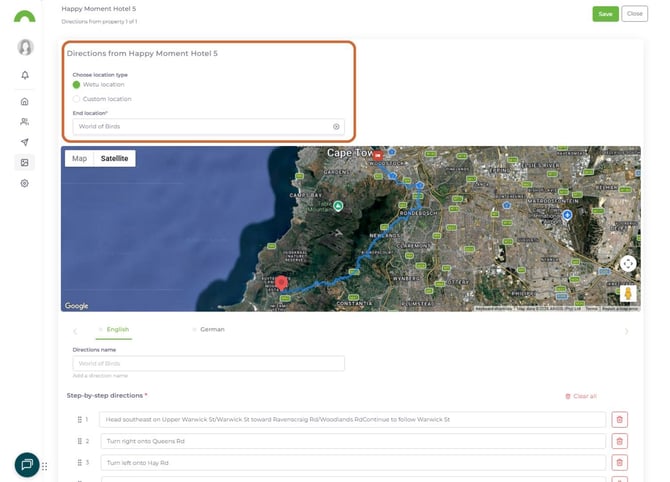Click the green Save button
The width and height of the screenshot is (670, 482).
coord(605,14)
